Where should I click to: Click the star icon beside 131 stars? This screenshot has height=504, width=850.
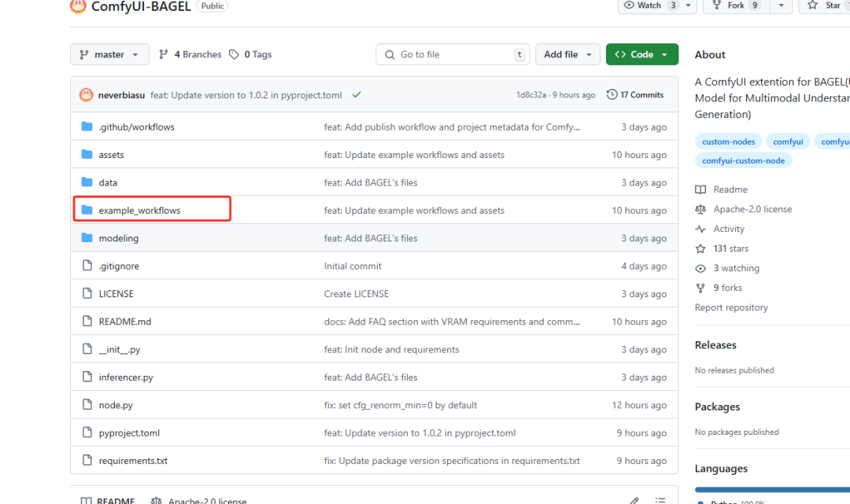[700, 248]
